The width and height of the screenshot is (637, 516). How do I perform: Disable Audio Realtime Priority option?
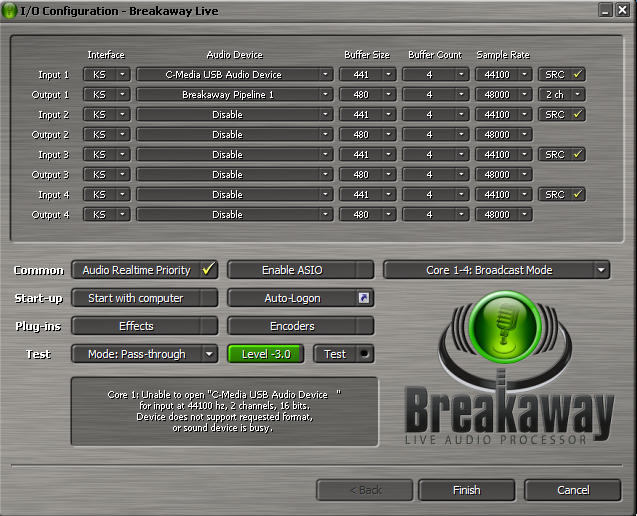pyautogui.click(x=145, y=270)
